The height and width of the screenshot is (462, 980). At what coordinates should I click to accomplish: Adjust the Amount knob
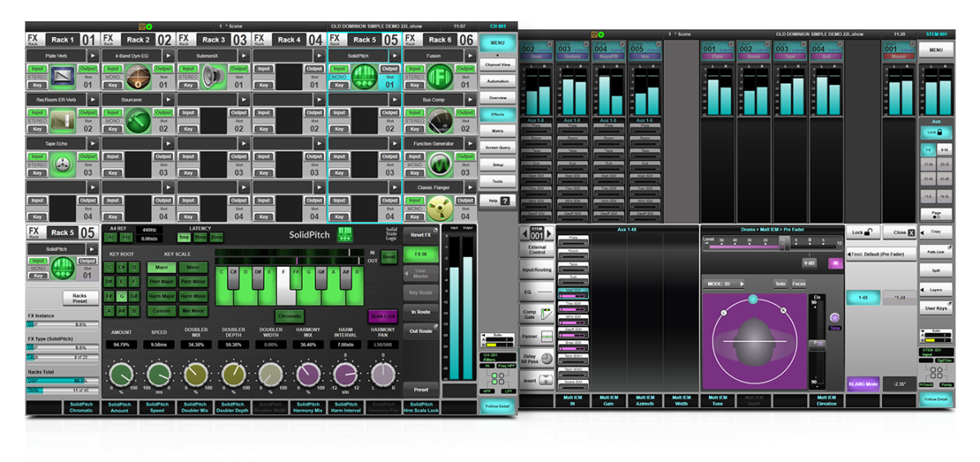coord(121,374)
